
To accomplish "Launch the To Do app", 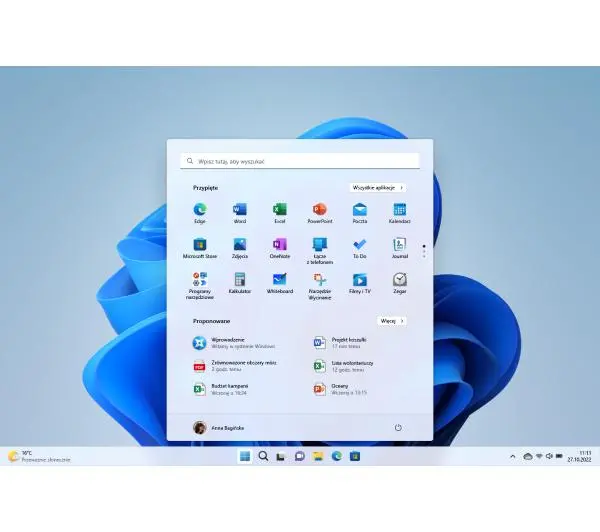I will tap(360, 248).
